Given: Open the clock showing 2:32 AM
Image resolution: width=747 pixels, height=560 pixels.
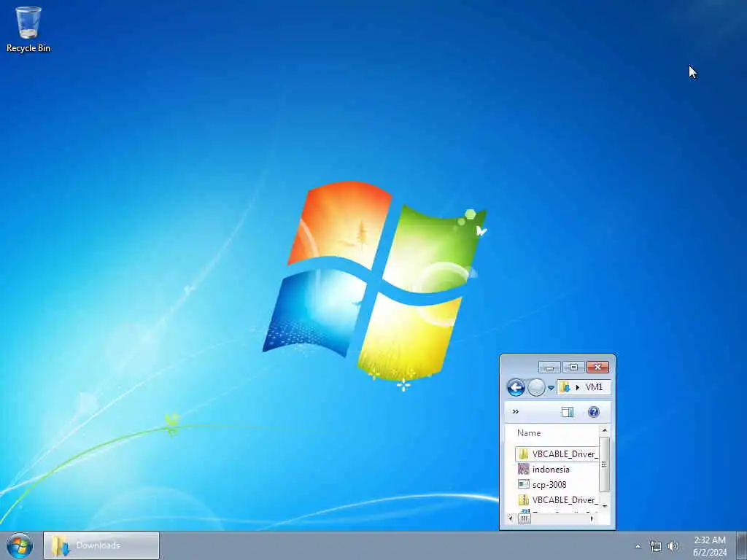Looking at the screenshot, I should click(x=710, y=546).
